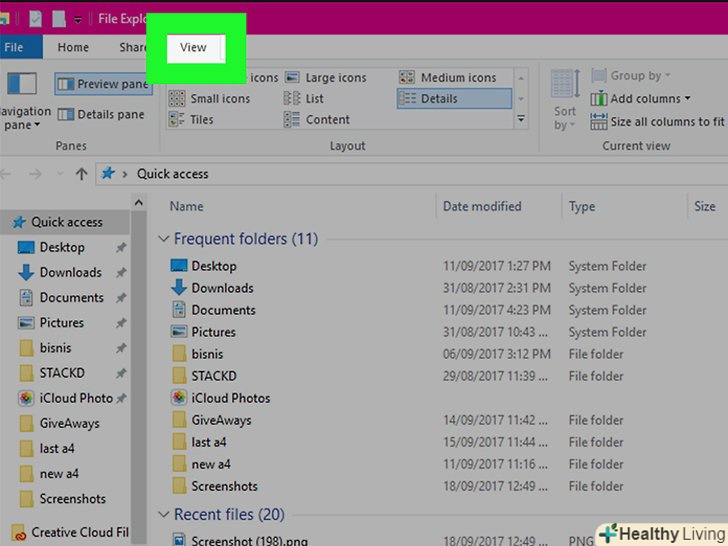Click the navigation pane scroll up arrow
The height and width of the screenshot is (546, 728).
[x=138, y=202]
